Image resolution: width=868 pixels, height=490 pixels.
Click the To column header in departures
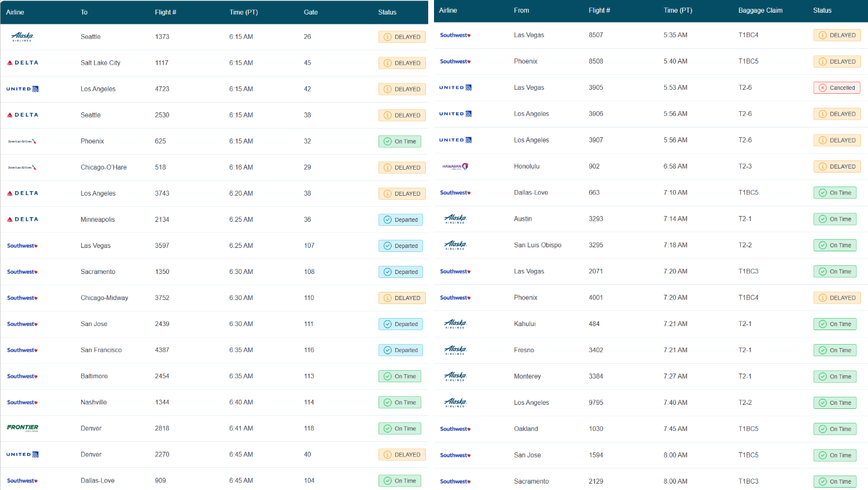tap(84, 12)
